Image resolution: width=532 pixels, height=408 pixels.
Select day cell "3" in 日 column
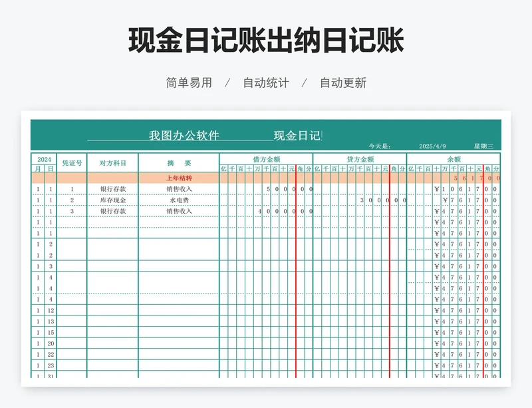point(51,266)
